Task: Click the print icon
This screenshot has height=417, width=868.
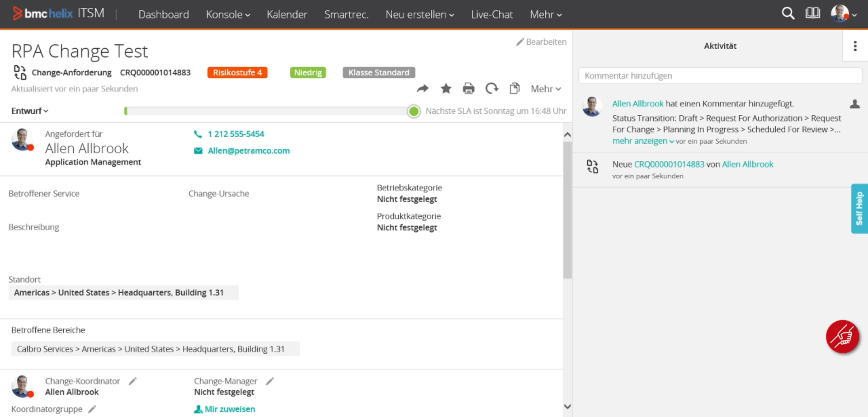Action: coord(469,89)
